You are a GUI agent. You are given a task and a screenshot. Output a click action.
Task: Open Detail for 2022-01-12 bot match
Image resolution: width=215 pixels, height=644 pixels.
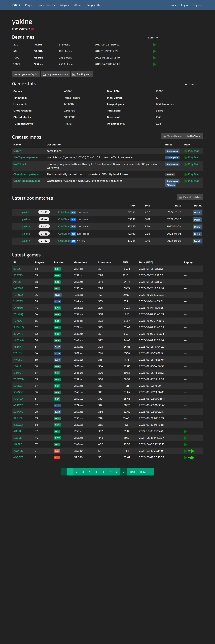click(197, 212)
